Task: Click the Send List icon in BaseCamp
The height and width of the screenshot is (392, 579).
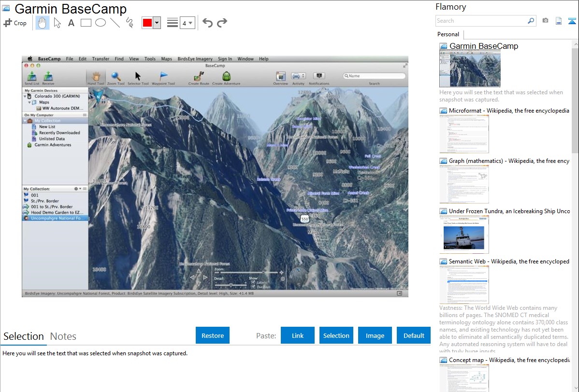Action: pyautogui.click(x=32, y=77)
